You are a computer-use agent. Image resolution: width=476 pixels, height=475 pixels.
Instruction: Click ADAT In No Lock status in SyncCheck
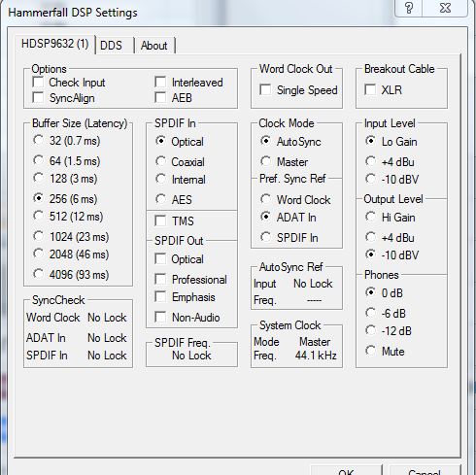click(107, 338)
